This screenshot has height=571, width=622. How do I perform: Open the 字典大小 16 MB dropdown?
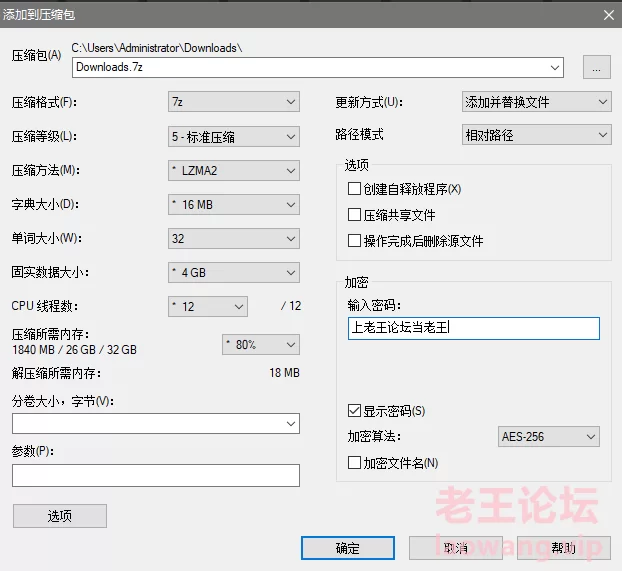pos(234,205)
